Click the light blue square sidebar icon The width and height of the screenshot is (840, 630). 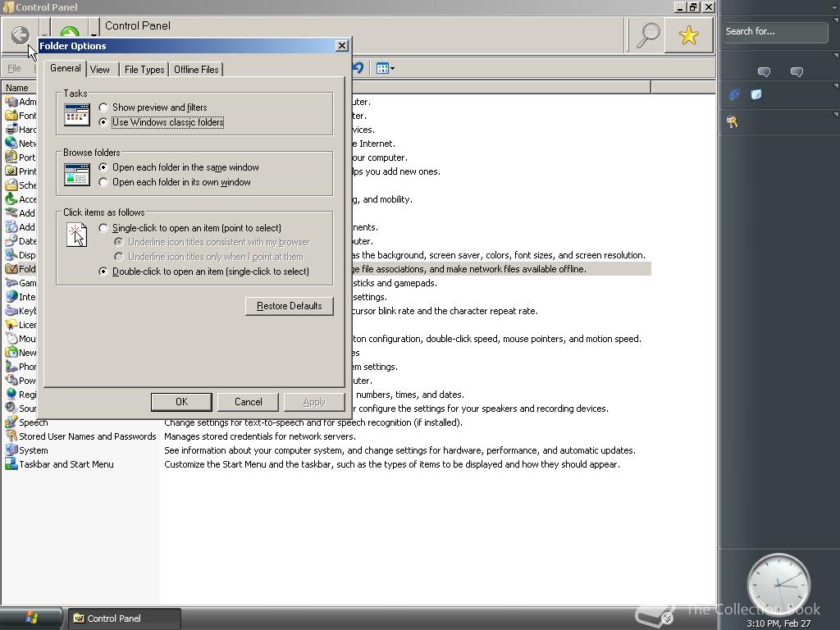[756, 95]
